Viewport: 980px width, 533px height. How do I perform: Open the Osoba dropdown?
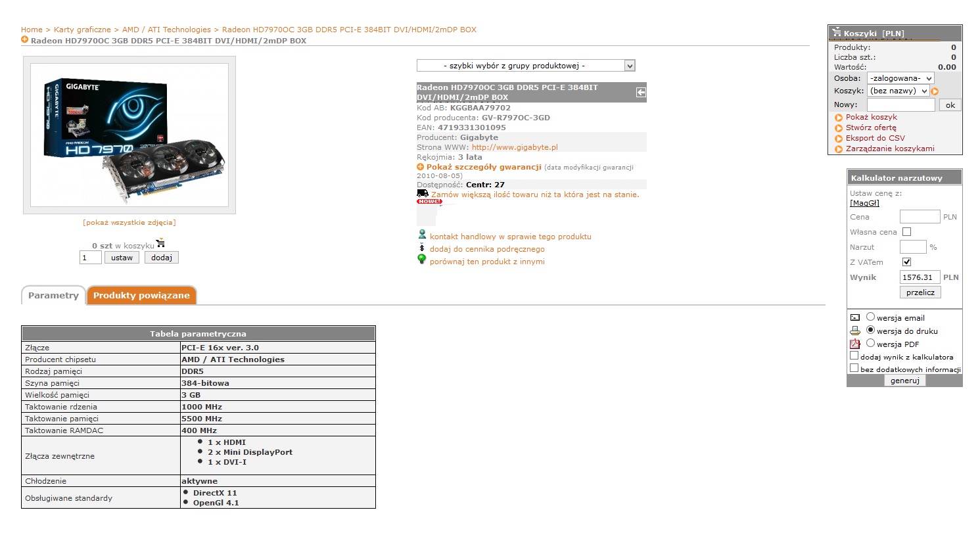coord(900,78)
